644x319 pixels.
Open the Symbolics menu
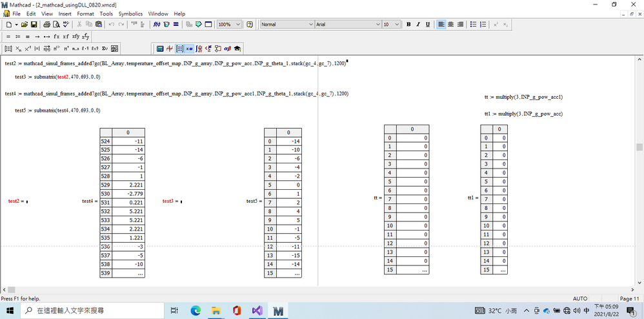pyautogui.click(x=130, y=14)
